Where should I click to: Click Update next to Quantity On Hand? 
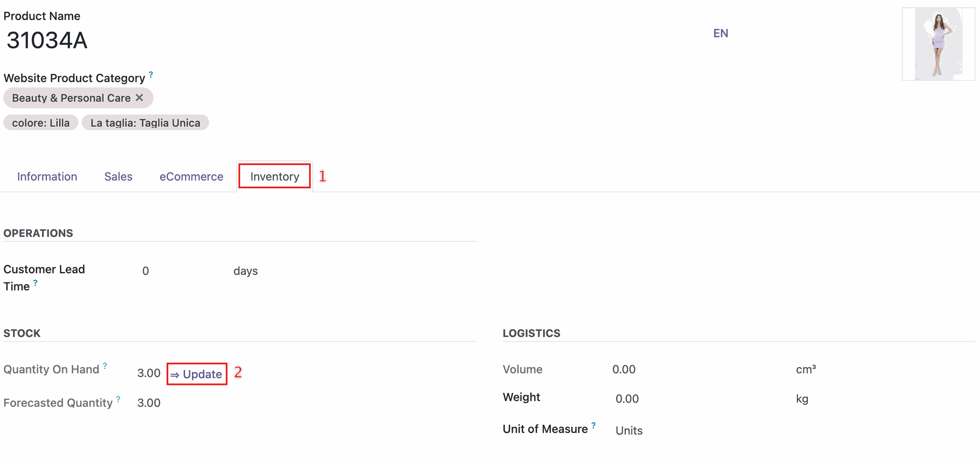tap(197, 374)
